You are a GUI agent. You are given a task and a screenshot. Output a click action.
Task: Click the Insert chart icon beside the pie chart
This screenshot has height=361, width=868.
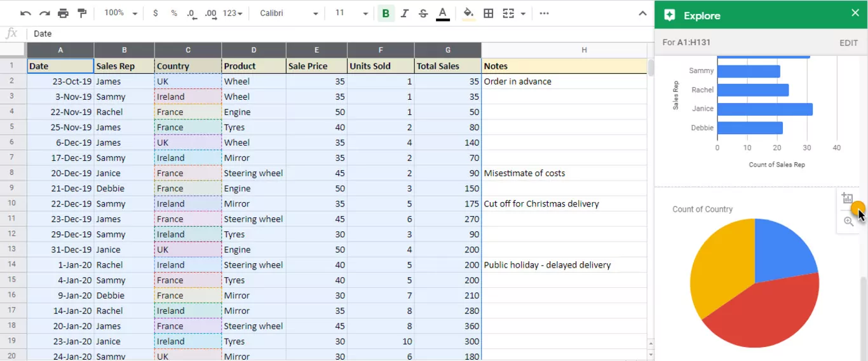pos(847,198)
